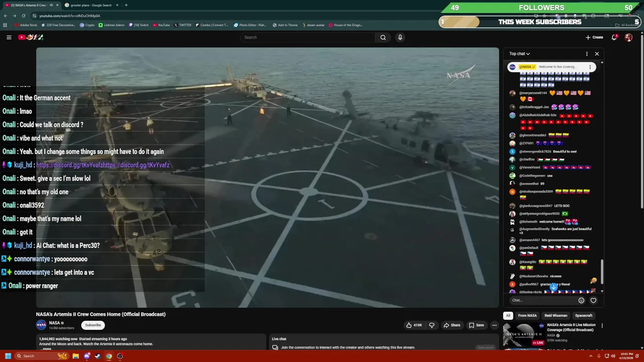Click the browser address bar URL
Screen dimensions: 644x362
point(70,16)
